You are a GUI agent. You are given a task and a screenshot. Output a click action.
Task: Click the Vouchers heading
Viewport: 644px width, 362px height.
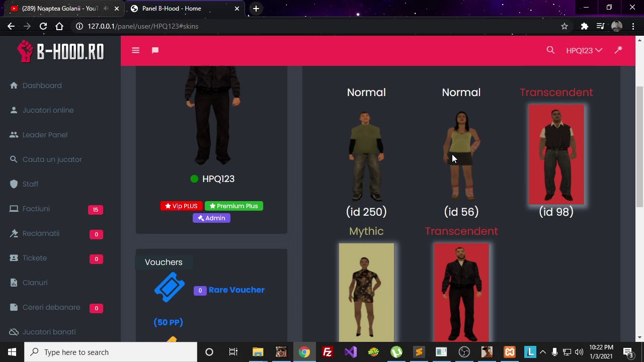coord(164,262)
